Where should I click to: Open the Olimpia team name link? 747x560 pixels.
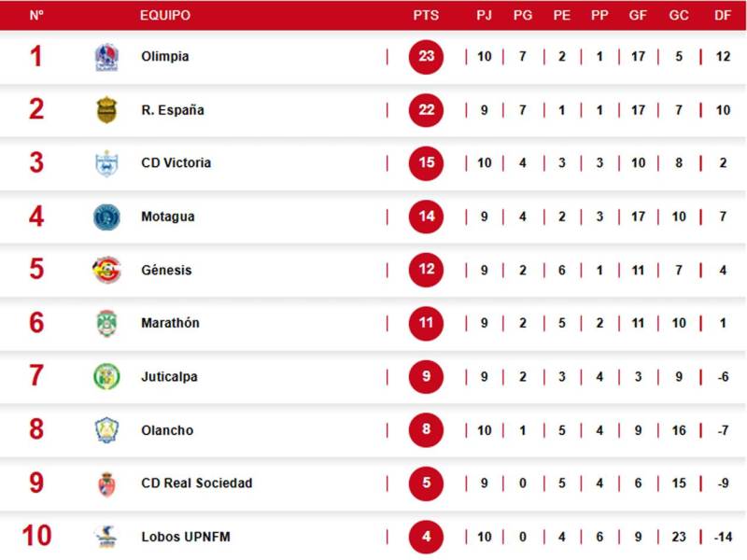[165, 57]
